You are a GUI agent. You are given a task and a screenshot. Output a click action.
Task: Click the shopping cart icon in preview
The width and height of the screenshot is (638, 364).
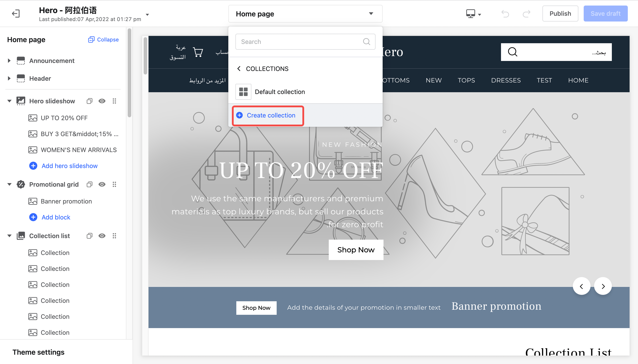tap(198, 52)
